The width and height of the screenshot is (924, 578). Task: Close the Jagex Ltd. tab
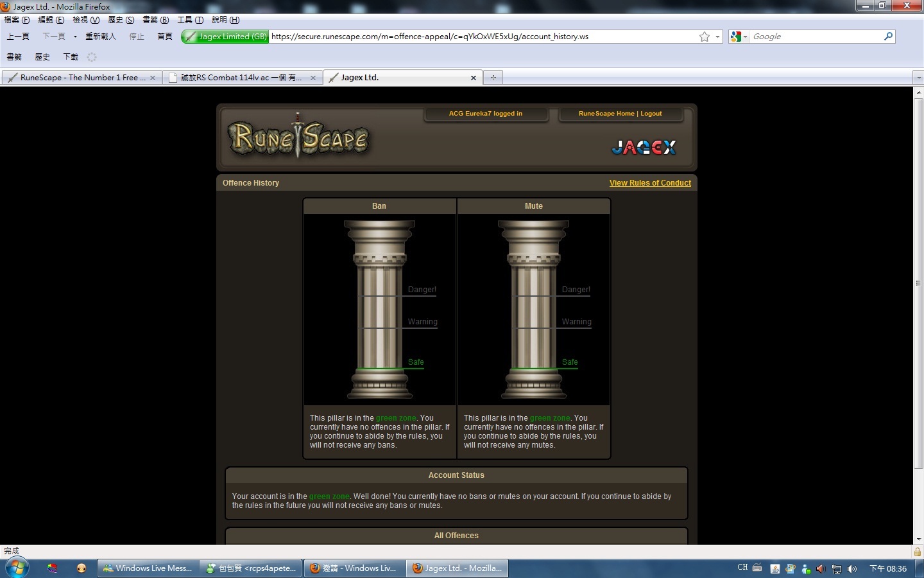pos(474,78)
